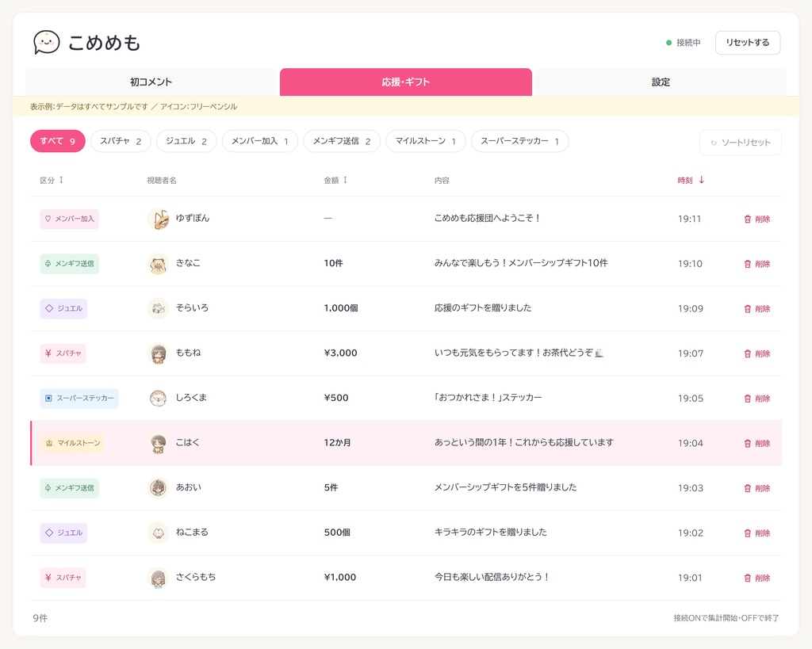Click the 接続中 status indicator
The image size is (812, 649).
pyautogui.click(x=684, y=43)
